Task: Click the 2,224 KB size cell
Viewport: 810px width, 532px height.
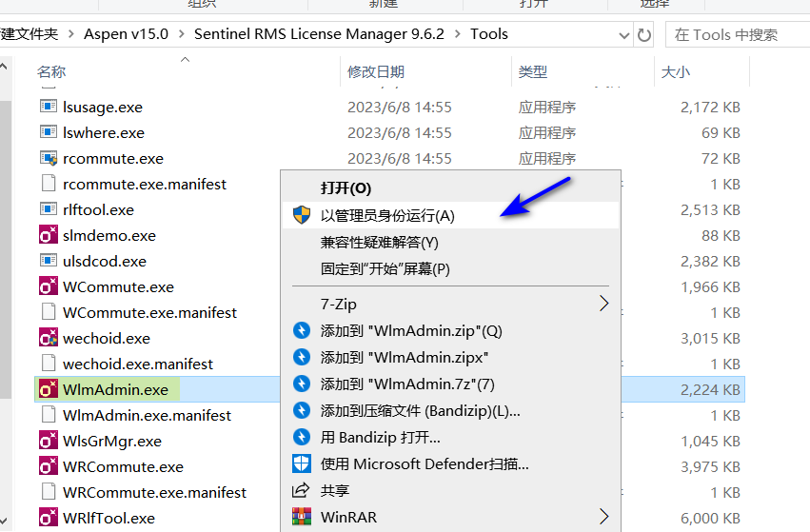Action: 710,389
